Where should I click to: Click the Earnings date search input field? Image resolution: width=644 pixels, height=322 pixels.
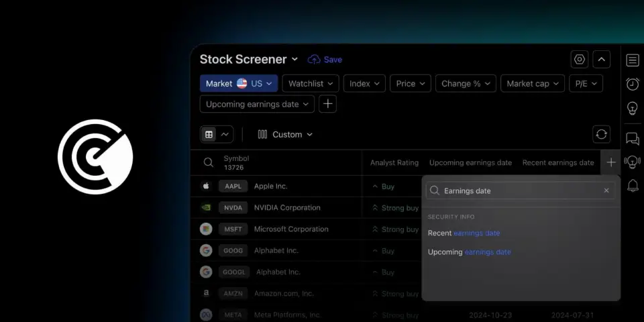click(x=521, y=191)
